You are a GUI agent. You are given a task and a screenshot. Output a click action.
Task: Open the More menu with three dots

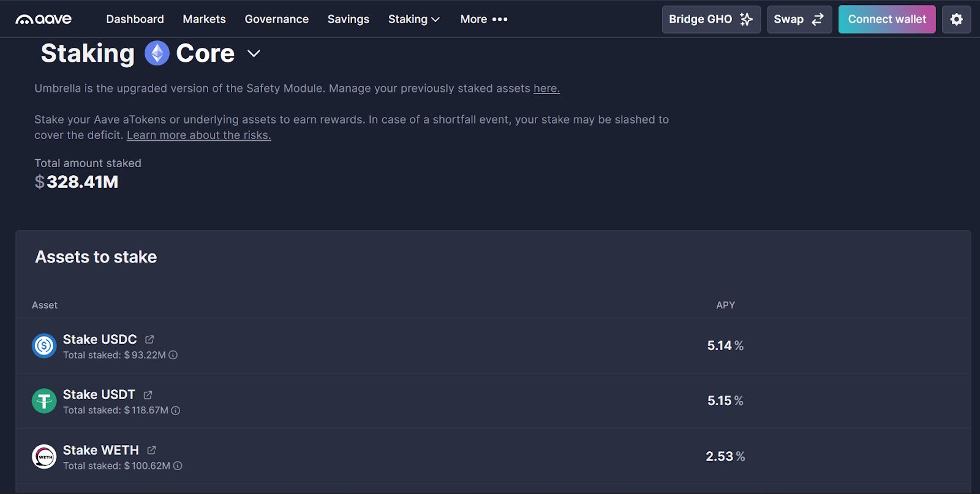(x=483, y=20)
